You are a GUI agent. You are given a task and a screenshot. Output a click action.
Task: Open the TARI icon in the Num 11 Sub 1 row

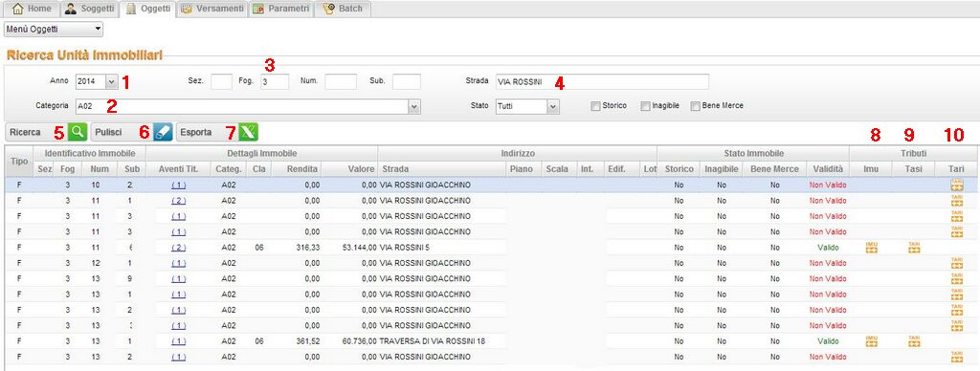(x=957, y=201)
